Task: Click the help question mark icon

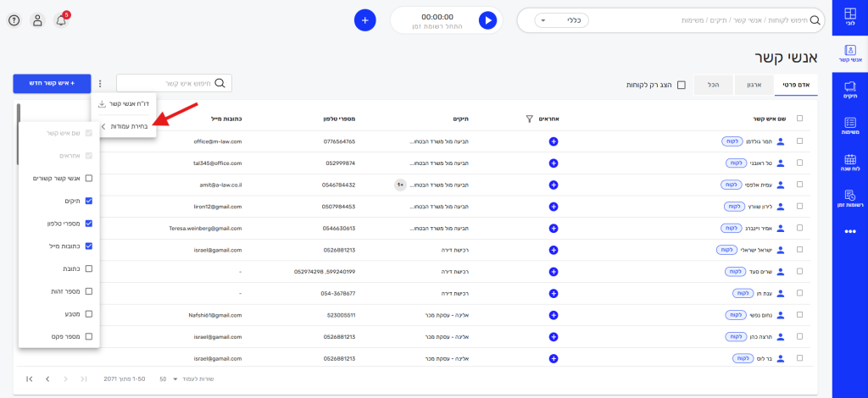Action: click(x=14, y=20)
